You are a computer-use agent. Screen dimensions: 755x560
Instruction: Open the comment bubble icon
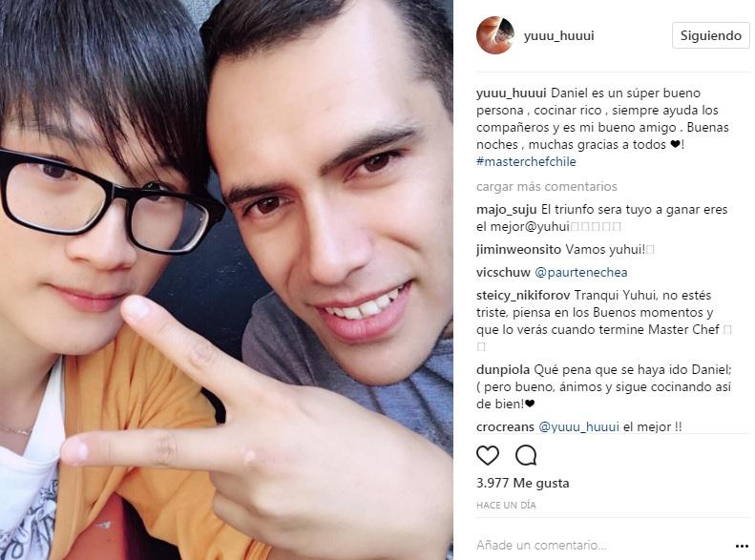click(526, 455)
